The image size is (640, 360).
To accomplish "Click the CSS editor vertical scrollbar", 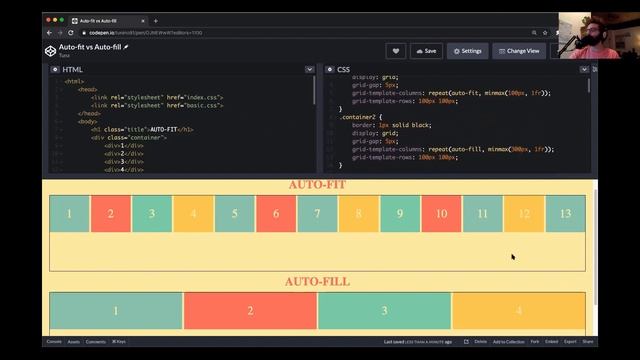I will coord(589,86).
